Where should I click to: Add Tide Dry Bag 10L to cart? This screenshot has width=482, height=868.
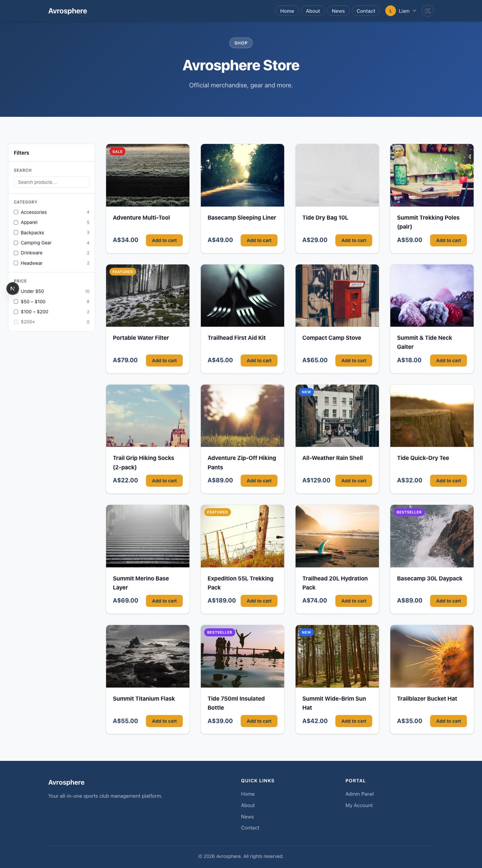point(354,240)
